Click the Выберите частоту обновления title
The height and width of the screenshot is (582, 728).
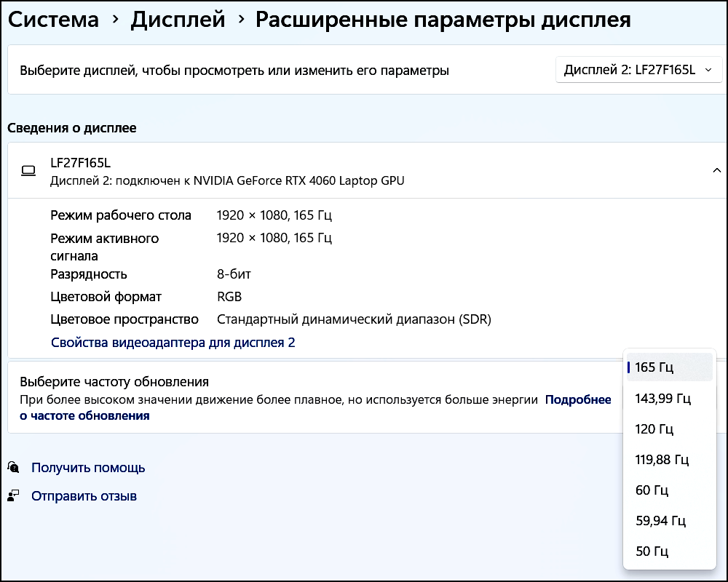(114, 382)
